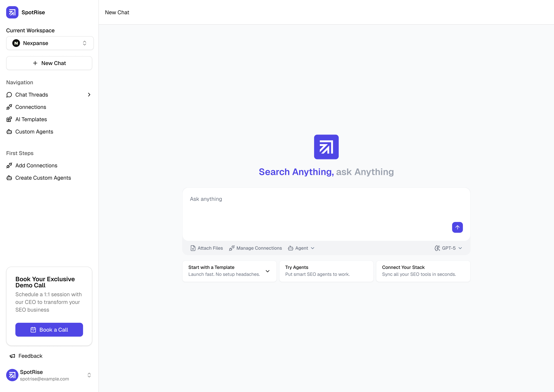Expand the Start with a Template card
554x392 pixels.
(267, 271)
